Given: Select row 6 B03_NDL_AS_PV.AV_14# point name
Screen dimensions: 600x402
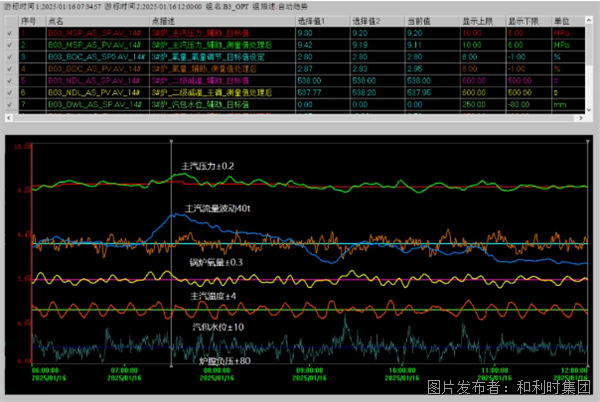Looking at the screenshot, I should [x=96, y=94].
